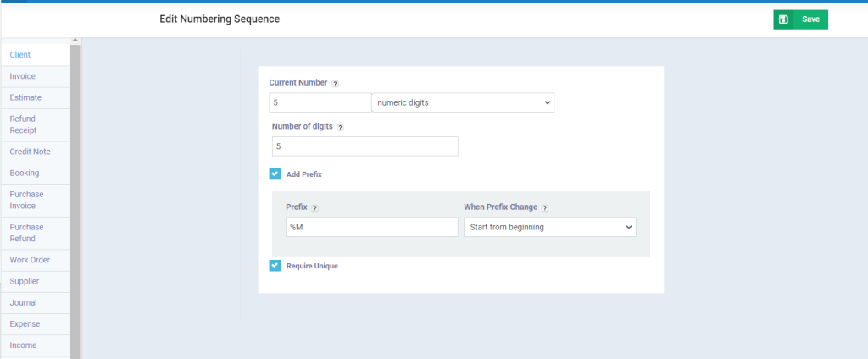The width and height of the screenshot is (868, 359).
Task: Click the floppy disk save icon
Action: [783, 19]
